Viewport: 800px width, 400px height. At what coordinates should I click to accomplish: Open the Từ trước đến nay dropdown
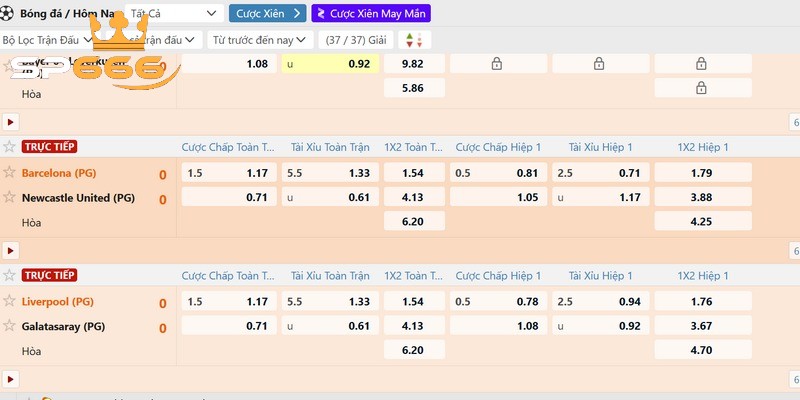(x=258, y=40)
